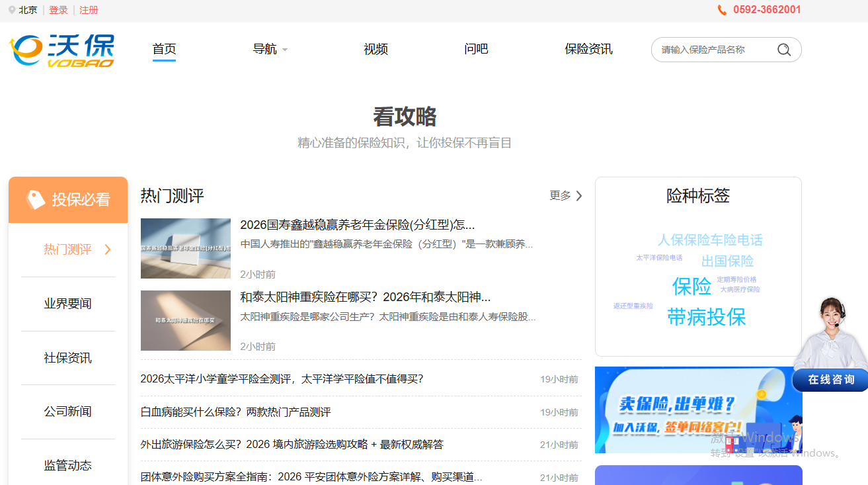The image size is (868, 485).
Task: Click the 人保保险车险电话 tag
Action: tap(710, 240)
